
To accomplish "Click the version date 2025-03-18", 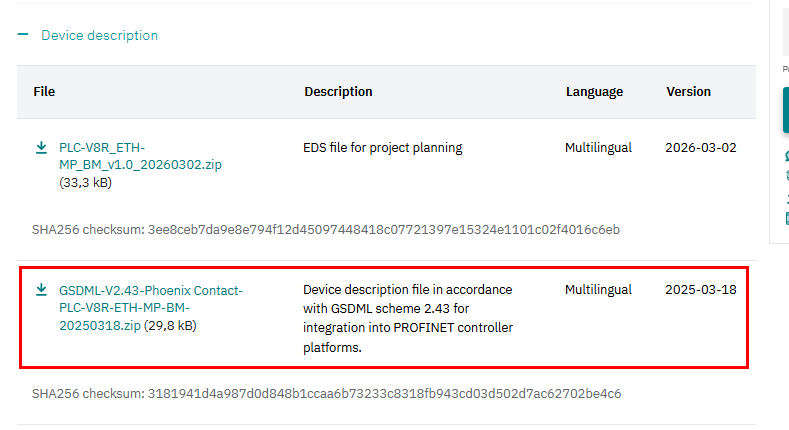I will click(700, 290).
